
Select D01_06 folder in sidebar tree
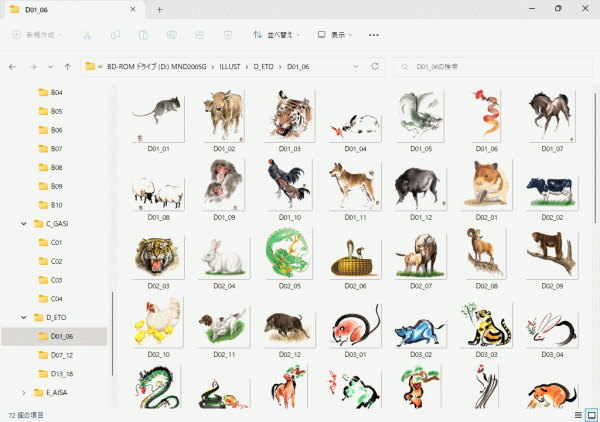(x=54, y=336)
